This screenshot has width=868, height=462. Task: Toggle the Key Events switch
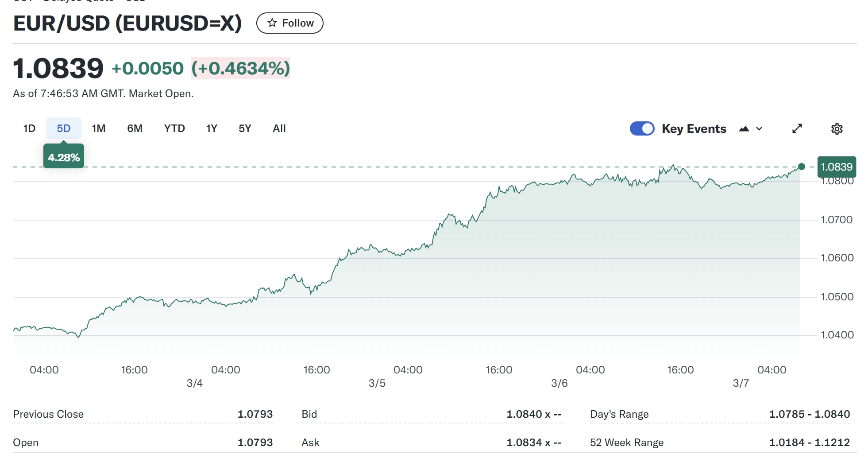pyautogui.click(x=642, y=128)
